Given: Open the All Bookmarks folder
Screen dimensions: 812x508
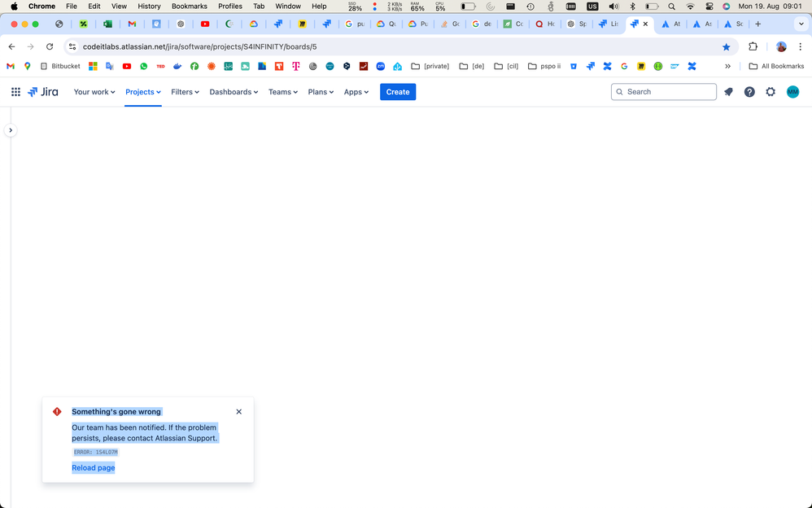Looking at the screenshot, I should tap(776, 67).
